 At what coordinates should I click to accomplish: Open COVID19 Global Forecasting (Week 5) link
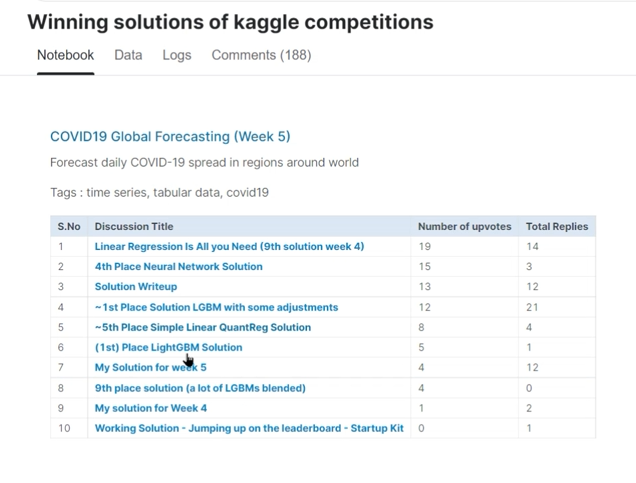click(170, 136)
